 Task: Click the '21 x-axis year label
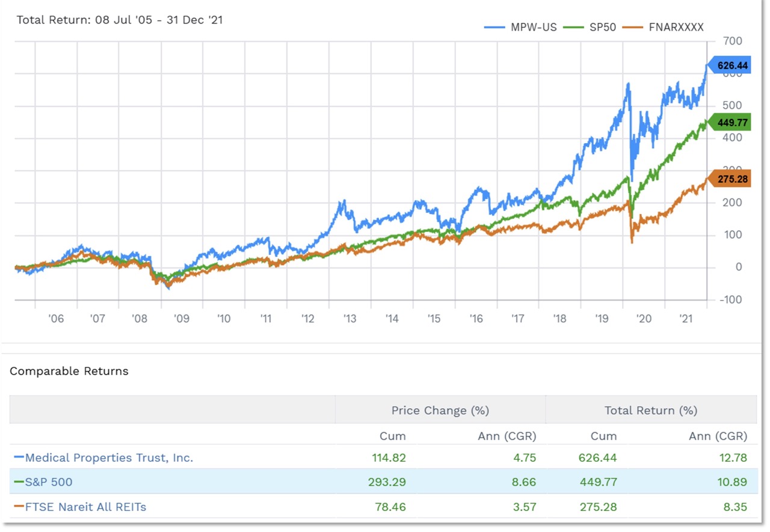coord(686,319)
